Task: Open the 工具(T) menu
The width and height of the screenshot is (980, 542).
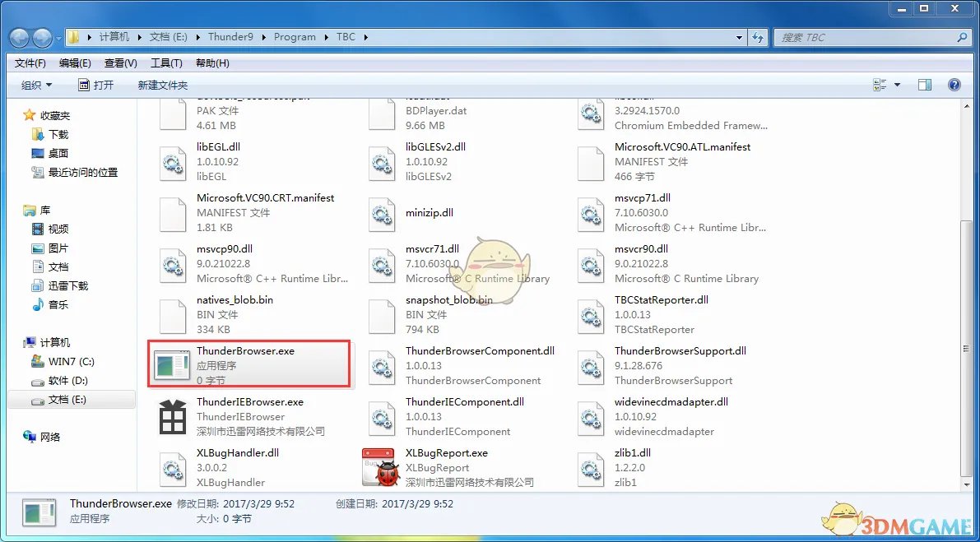Action: coord(166,63)
